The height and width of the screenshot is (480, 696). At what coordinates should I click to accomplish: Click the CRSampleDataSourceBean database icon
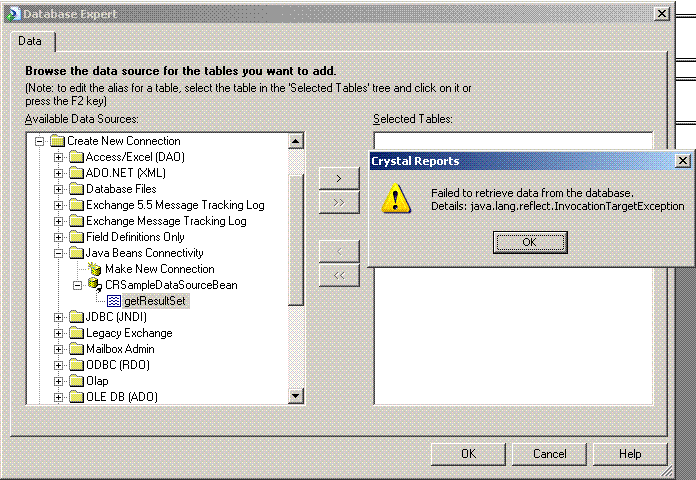(95, 285)
